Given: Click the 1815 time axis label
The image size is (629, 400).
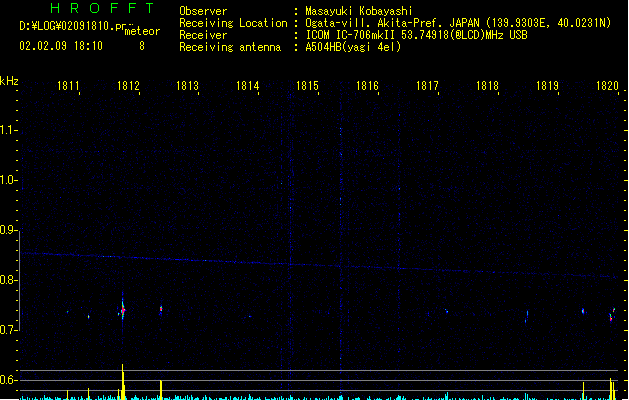Looking at the screenshot, I should [x=307, y=85].
